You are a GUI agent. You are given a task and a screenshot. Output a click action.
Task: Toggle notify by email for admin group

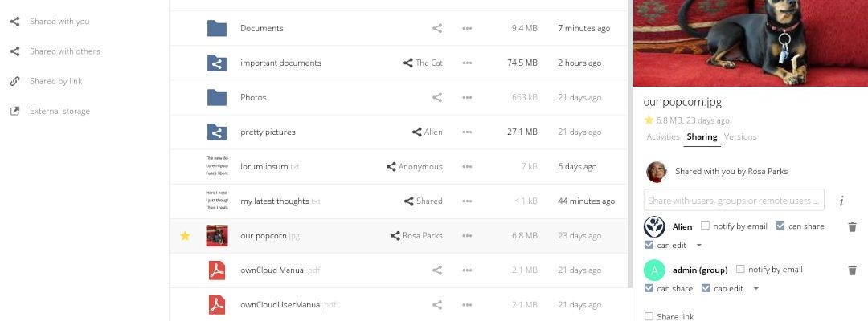pyautogui.click(x=740, y=270)
